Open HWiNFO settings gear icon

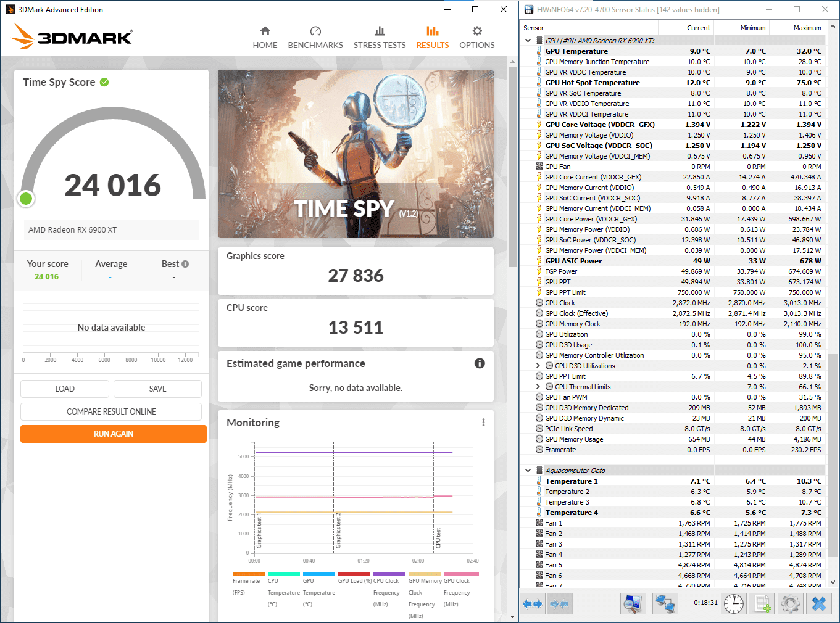coord(791,603)
